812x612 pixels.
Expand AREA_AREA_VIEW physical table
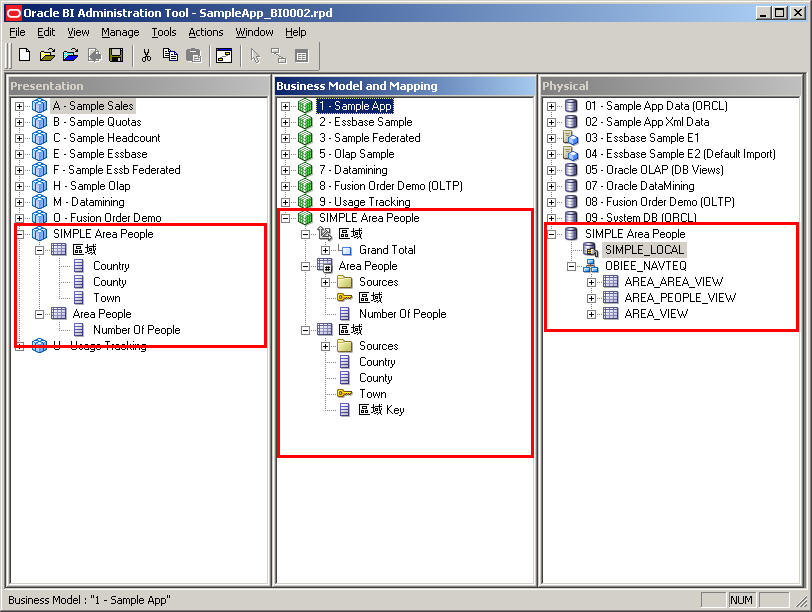tap(591, 282)
